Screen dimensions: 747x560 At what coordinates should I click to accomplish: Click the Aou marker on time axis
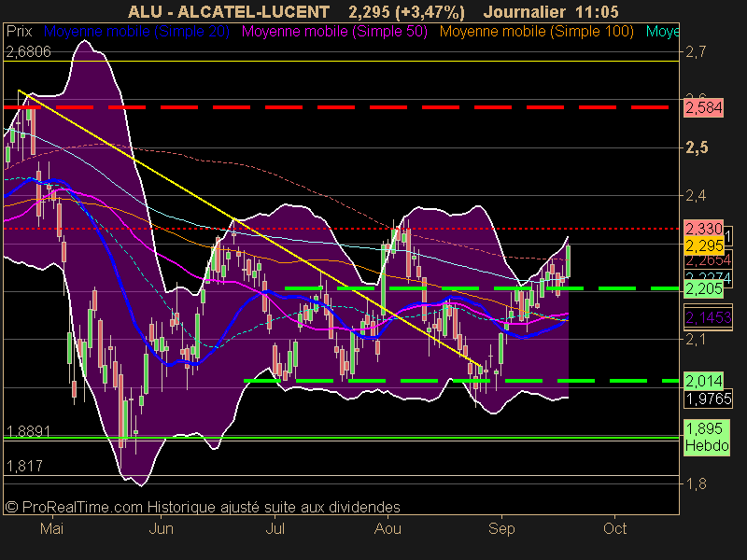click(388, 528)
